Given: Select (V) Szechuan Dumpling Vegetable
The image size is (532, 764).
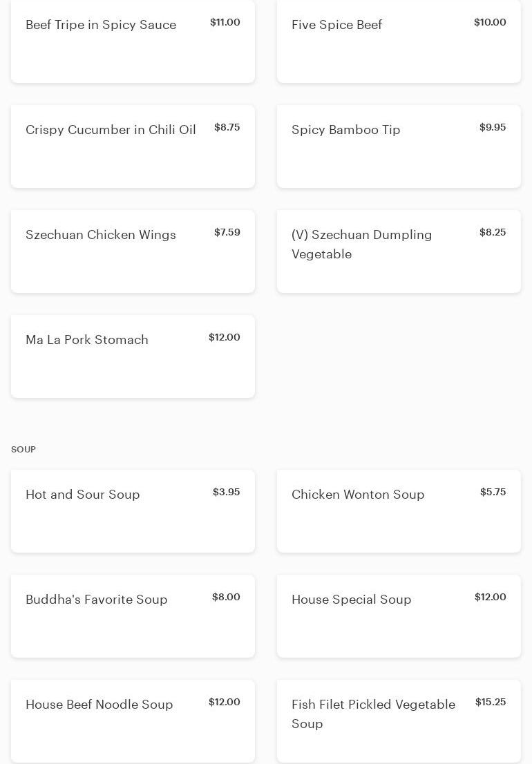Looking at the screenshot, I should coord(399,251).
